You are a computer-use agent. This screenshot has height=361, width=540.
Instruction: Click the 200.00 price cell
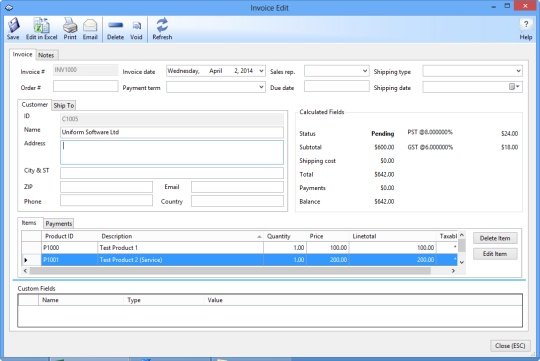tap(328, 260)
